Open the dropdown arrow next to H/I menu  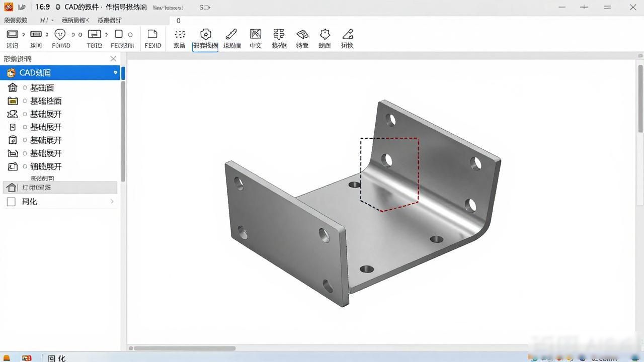click(52, 21)
